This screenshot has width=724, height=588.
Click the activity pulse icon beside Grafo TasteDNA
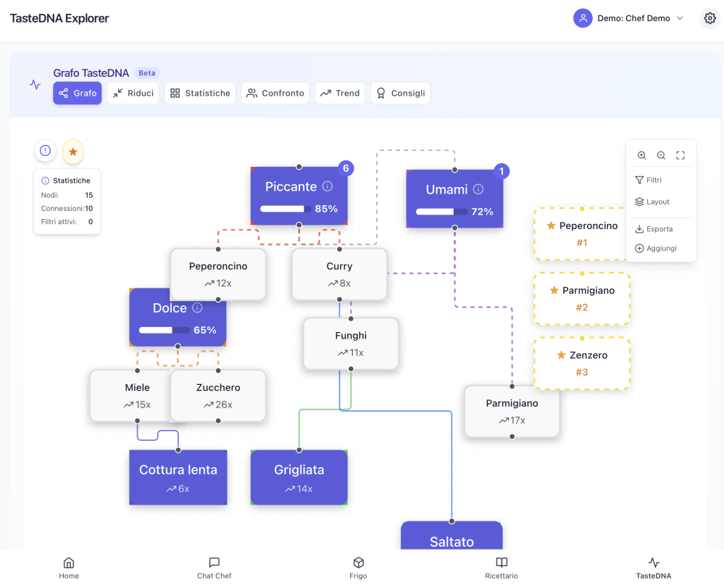tap(35, 85)
